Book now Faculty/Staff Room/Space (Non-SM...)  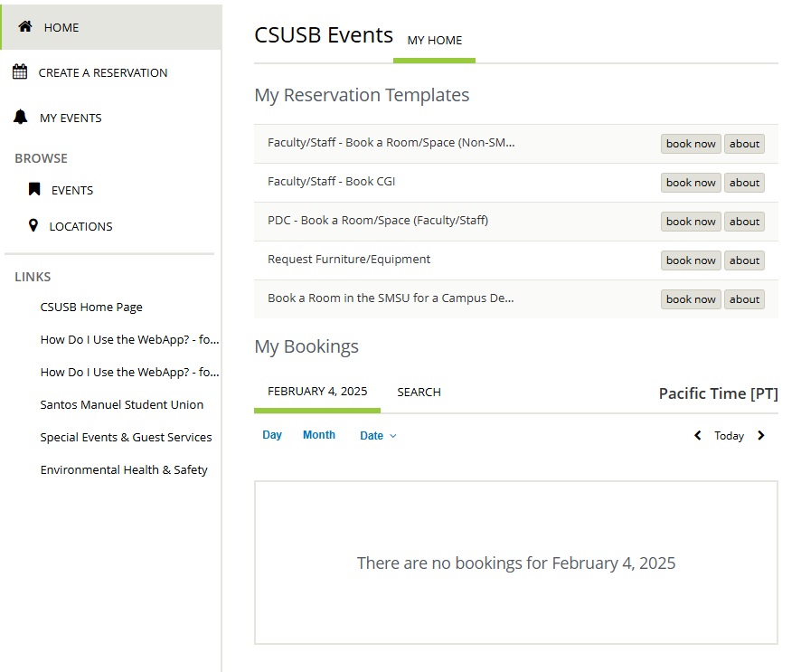[x=691, y=144]
